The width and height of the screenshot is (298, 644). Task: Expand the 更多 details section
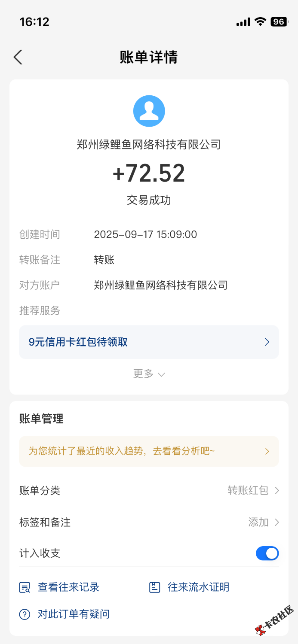(x=149, y=374)
